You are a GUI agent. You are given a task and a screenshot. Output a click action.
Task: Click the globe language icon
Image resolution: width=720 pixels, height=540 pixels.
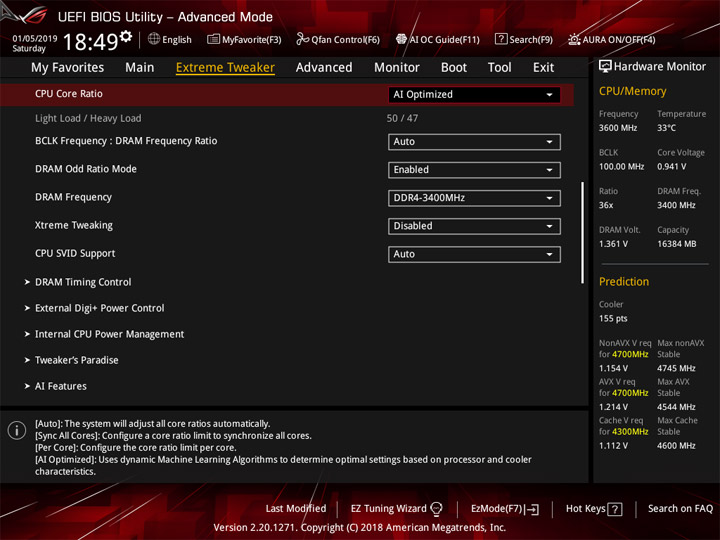[x=154, y=39]
